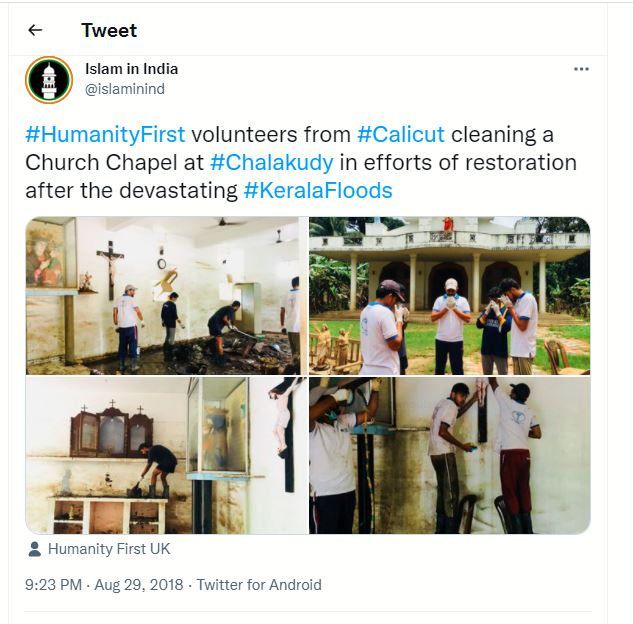Open the three-dot more options menu

(x=581, y=69)
